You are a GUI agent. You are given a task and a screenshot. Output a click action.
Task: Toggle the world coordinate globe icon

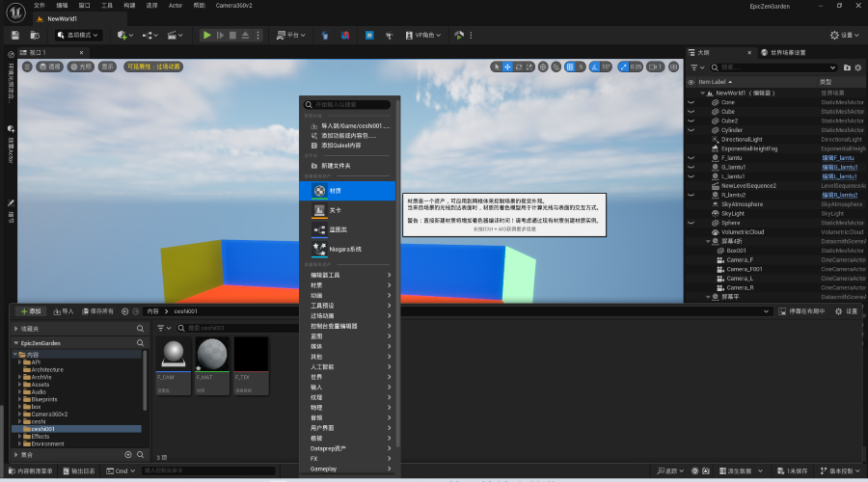pyautogui.click(x=543, y=67)
